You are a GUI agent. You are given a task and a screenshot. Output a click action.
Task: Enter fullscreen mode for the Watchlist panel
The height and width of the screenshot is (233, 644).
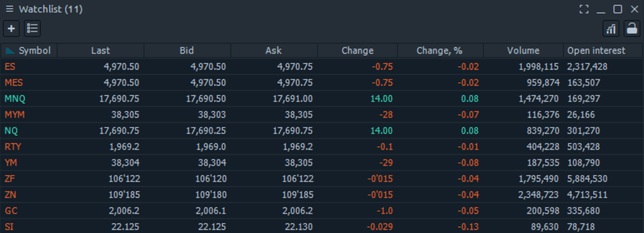pos(584,10)
